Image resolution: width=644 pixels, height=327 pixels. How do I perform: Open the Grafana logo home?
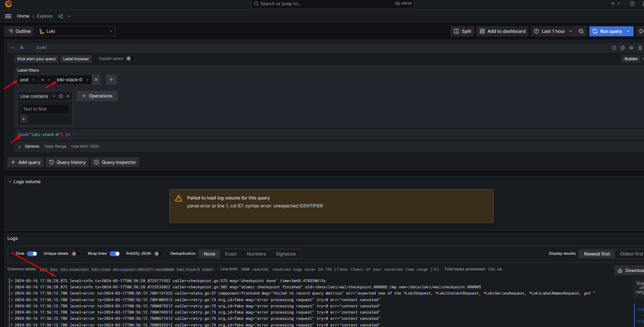[8, 3]
